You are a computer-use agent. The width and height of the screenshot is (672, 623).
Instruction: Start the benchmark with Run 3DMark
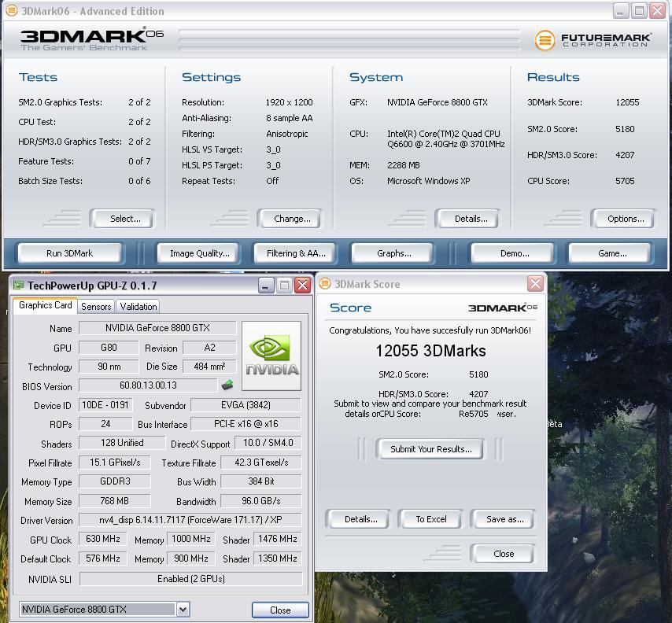click(69, 253)
